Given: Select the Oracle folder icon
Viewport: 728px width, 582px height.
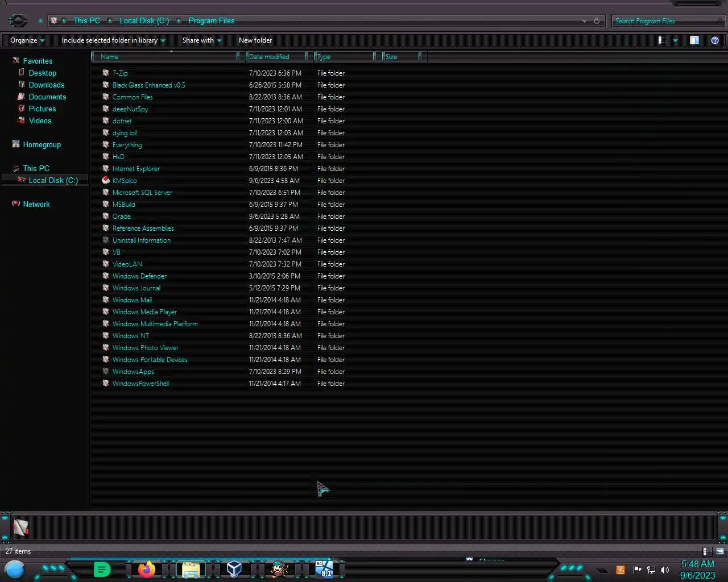Looking at the screenshot, I should click(x=105, y=216).
